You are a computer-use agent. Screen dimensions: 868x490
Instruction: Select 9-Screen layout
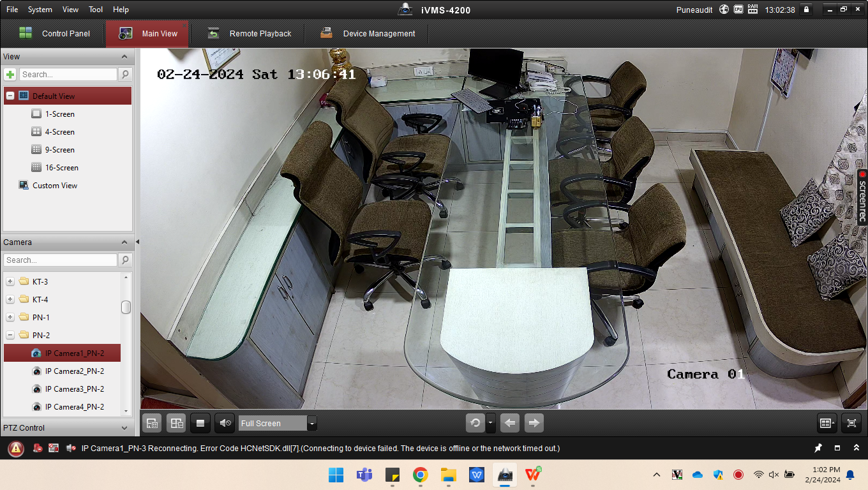coord(59,150)
